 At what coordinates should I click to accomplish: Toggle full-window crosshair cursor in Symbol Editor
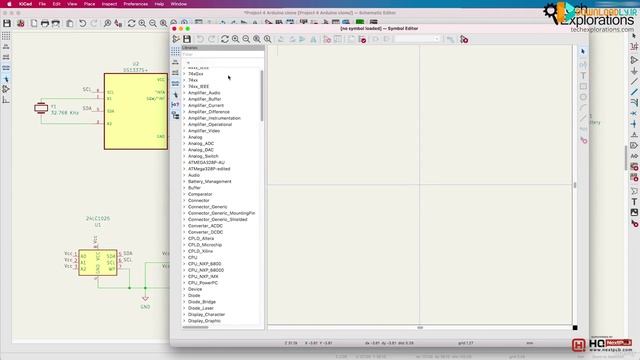click(175, 94)
